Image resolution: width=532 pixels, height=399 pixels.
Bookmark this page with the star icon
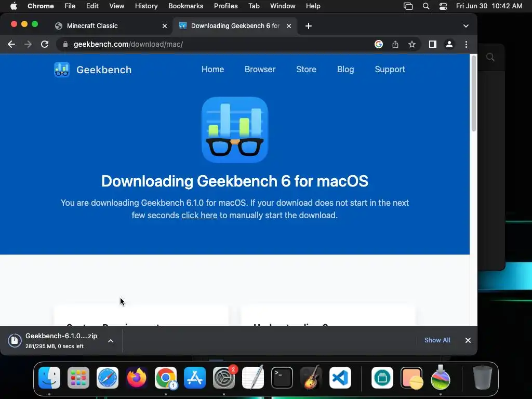[x=412, y=44]
